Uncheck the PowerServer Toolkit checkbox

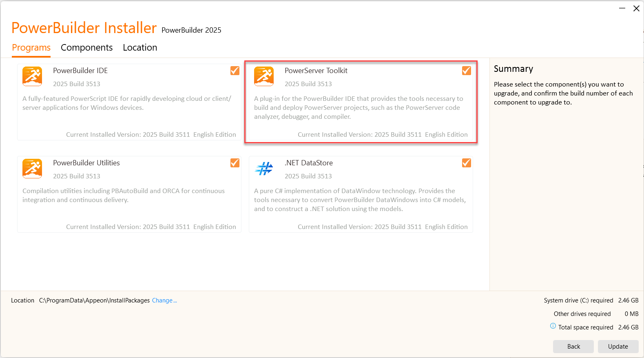click(467, 71)
